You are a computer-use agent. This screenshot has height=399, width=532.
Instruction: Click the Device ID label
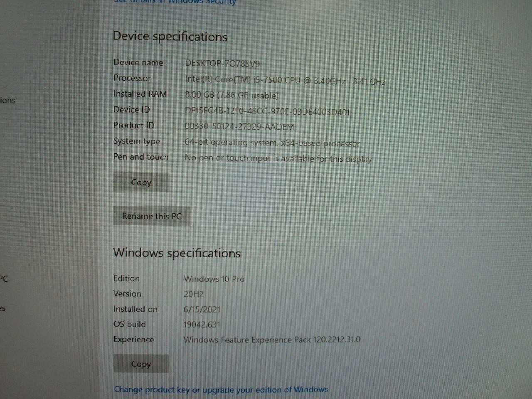tap(132, 110)
